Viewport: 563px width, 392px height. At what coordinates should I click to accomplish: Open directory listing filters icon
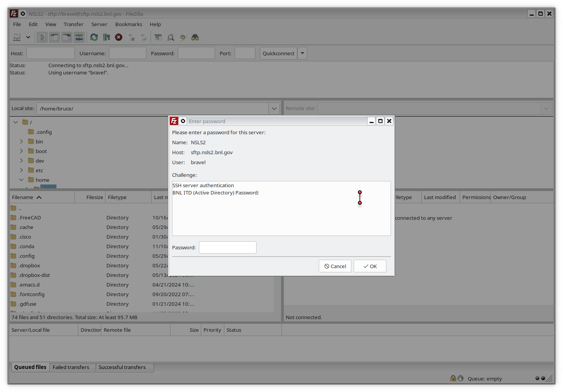158,37
